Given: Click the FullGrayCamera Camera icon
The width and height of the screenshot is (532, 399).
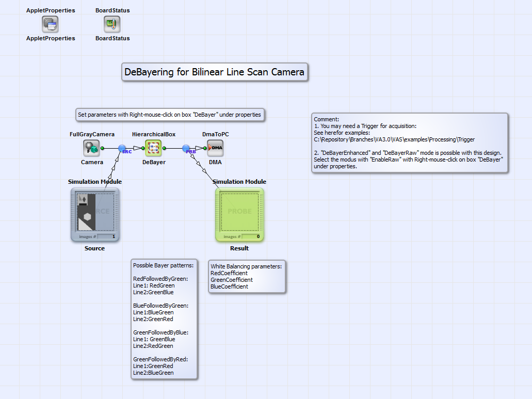Looking at the screenshot, I should pos(91,148).
